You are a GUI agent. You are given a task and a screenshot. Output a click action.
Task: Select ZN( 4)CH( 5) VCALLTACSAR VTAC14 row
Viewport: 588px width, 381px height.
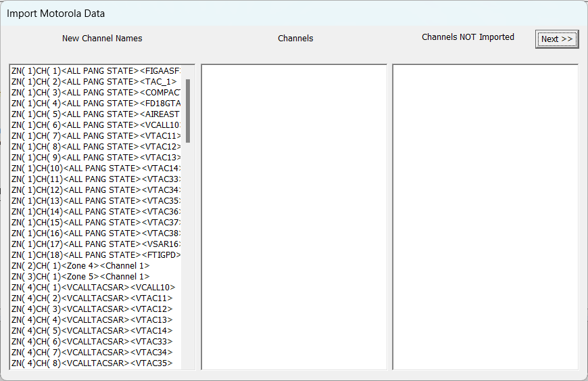tap(96, 331)
